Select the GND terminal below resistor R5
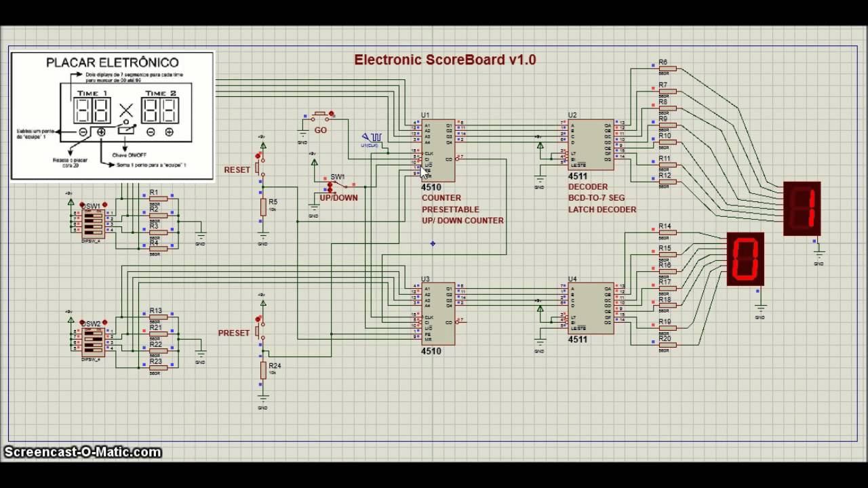This screenshot has width=868, height=488. click(263, 239)
